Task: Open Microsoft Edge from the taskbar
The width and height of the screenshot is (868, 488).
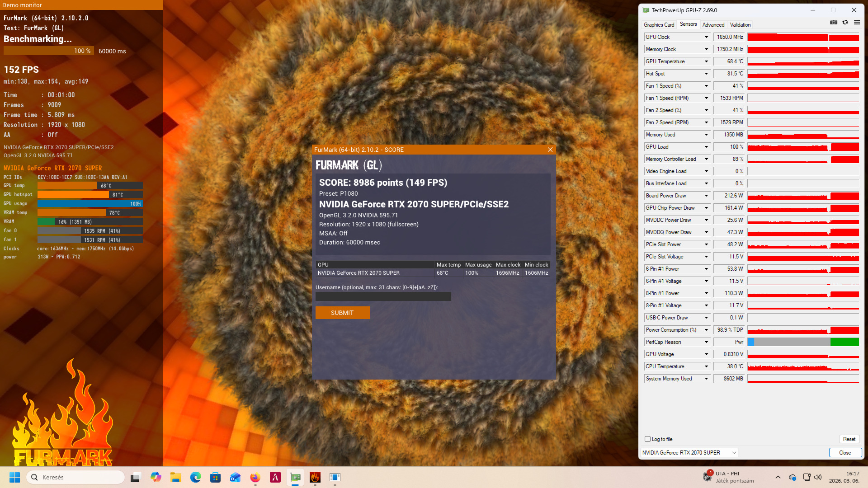Action: point(196,477)
